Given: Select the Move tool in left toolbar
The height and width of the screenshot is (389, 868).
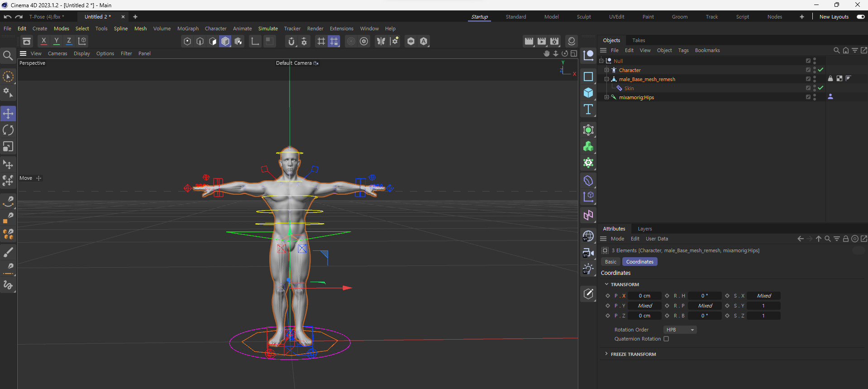Looking at the screenshot, I should 8,114.
